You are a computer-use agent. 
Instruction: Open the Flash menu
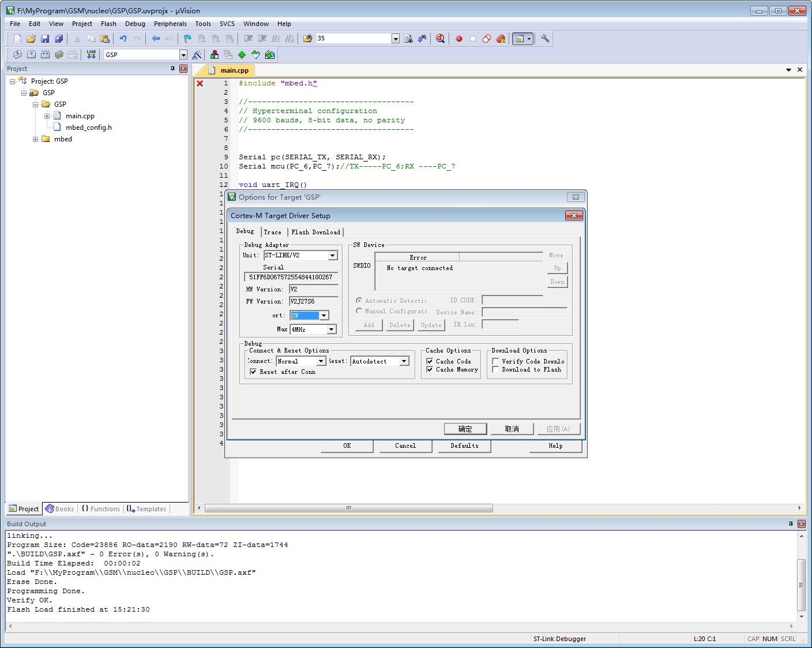(108, 24)
